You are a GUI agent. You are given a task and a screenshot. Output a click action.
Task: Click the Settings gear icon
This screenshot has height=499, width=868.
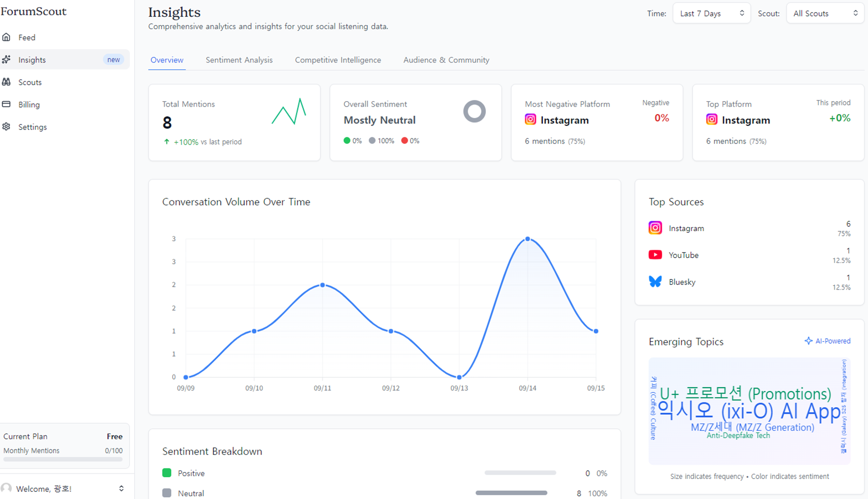click(6, 127)
